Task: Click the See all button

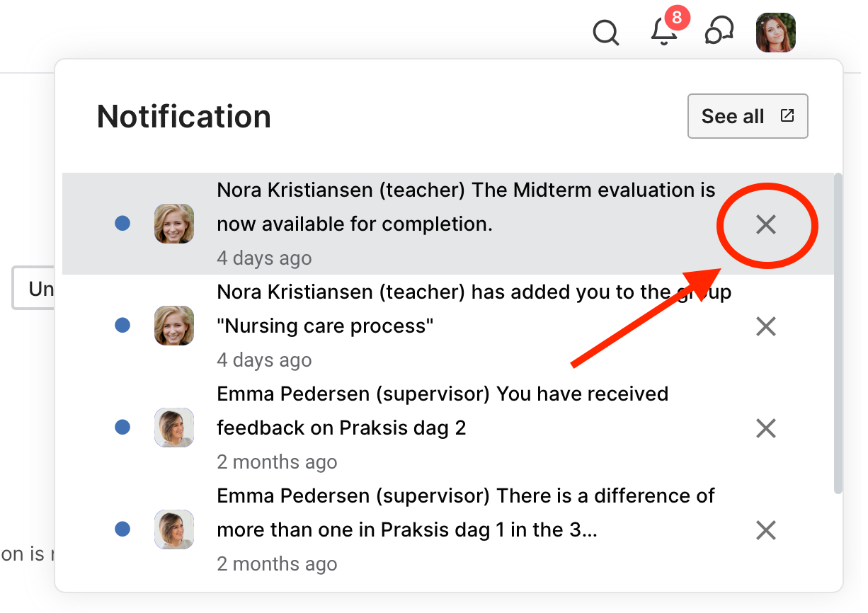Action: 747,116
